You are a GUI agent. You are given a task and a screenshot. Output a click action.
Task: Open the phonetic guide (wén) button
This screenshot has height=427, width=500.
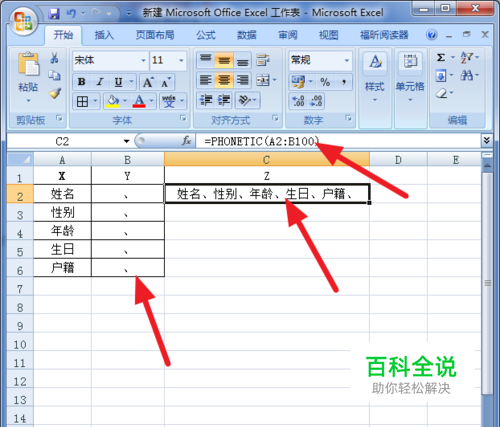[169, 101]
